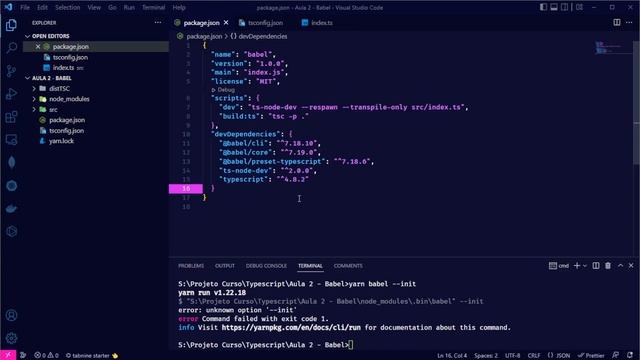
Task: Open the errors and warnings status item
Action: [46, 356]
